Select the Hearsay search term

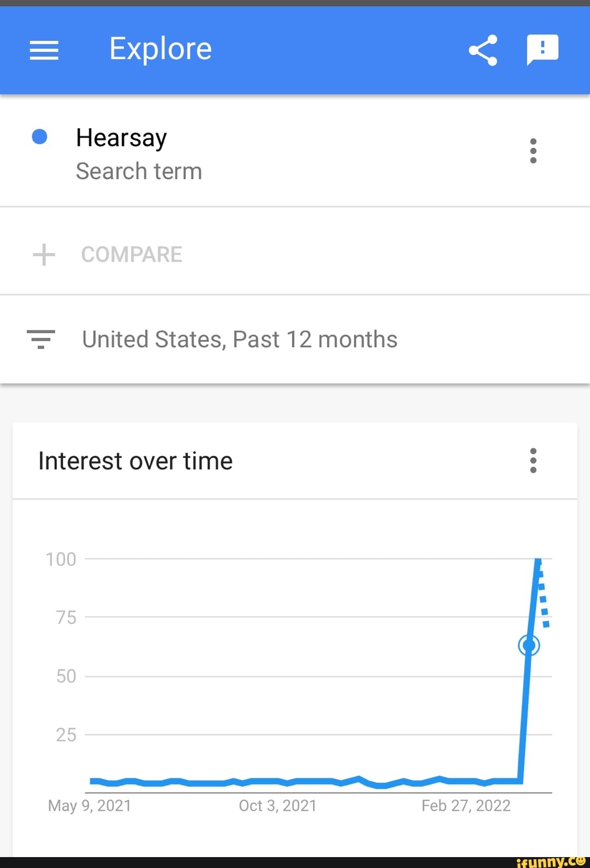tap(121, 138)
